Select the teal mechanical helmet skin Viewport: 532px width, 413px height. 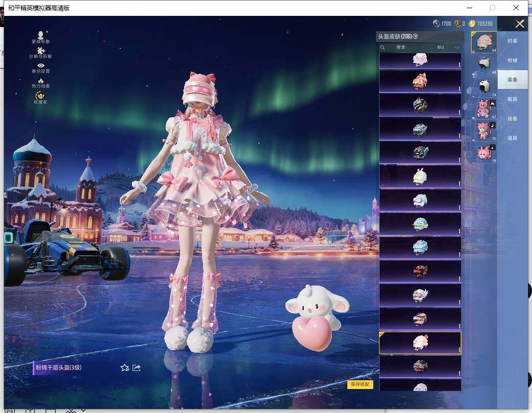pos(420,129)
